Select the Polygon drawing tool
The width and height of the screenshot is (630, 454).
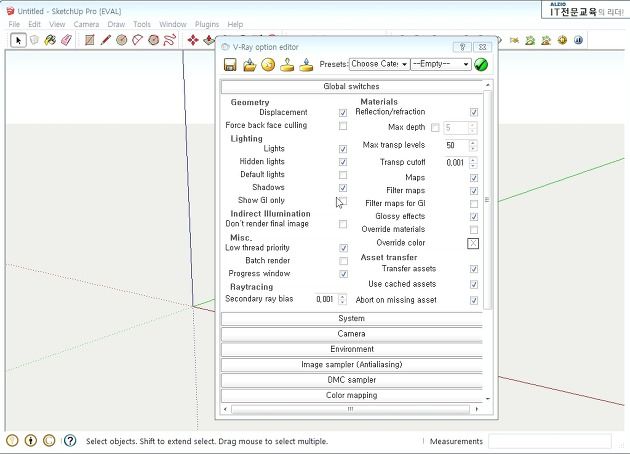[153, 40]
